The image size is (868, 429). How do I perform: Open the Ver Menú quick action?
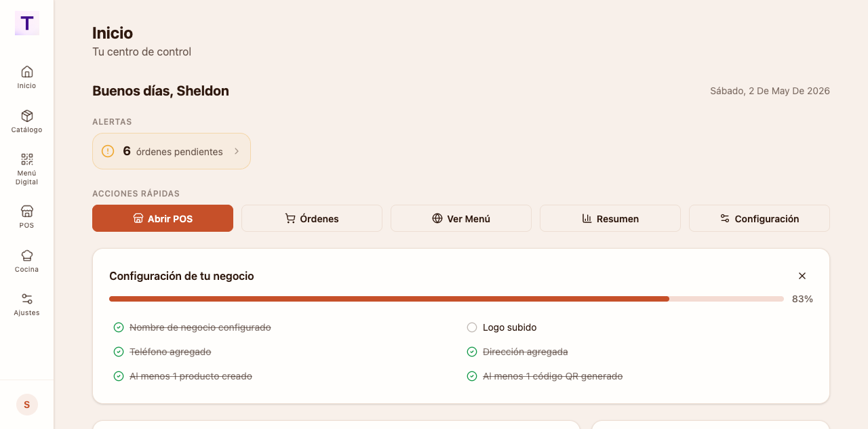[x=461, y=218]
